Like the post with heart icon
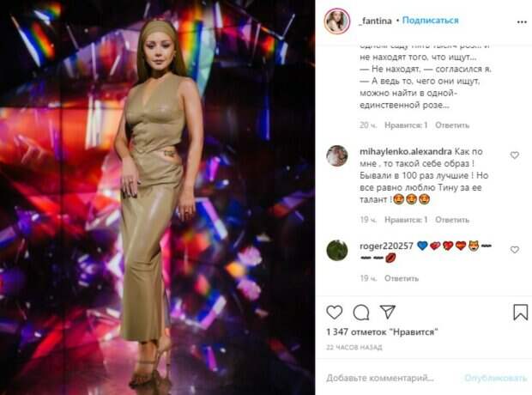Screen dimensions: 532x395 pos(334,312)
